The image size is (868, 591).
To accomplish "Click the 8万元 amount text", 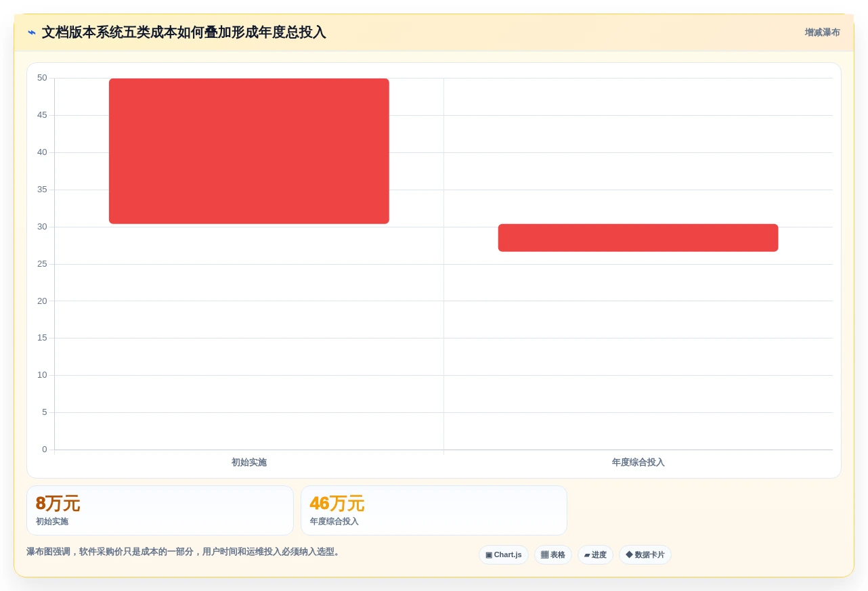I will pyautogui.click(x=58, y=504).
